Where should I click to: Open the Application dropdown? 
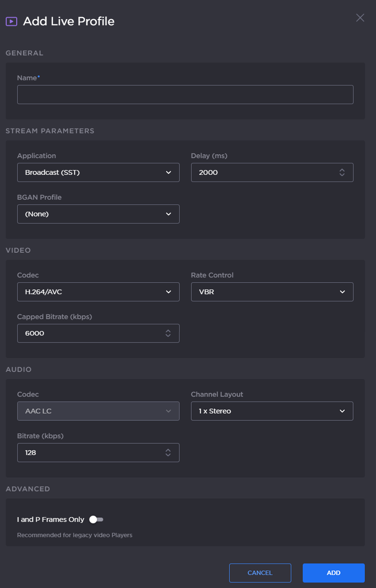98,172
